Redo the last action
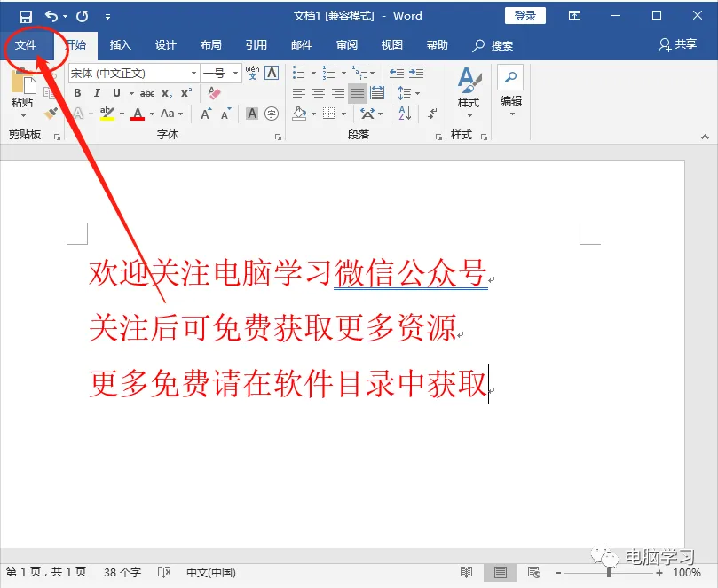Image resolution: width=718 pixels, height=588 pixels. [x=83, y=17]
